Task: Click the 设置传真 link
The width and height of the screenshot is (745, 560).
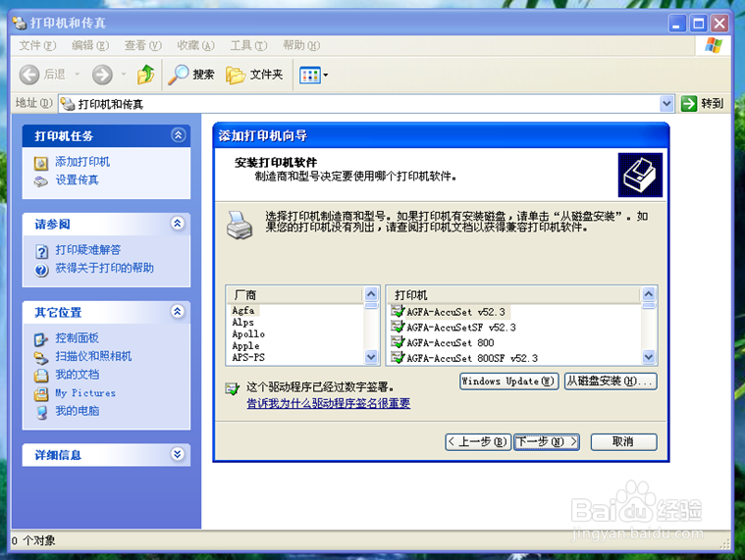Action: (x=77, y=180)
